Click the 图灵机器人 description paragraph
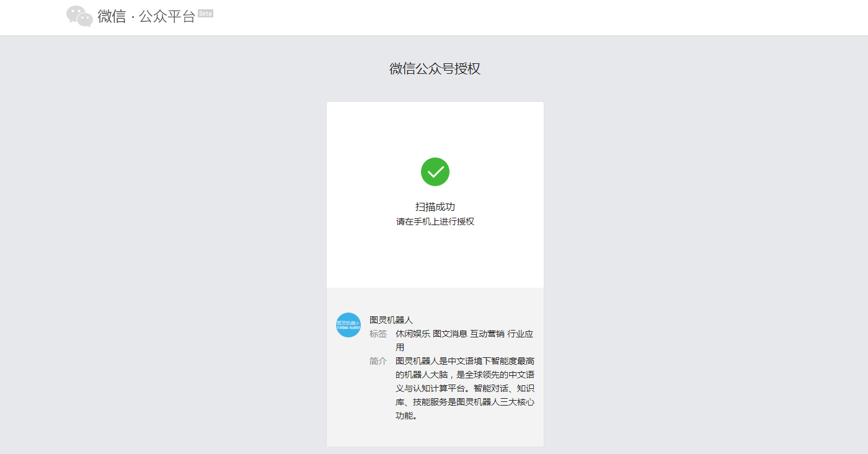 tap(465, 388)
